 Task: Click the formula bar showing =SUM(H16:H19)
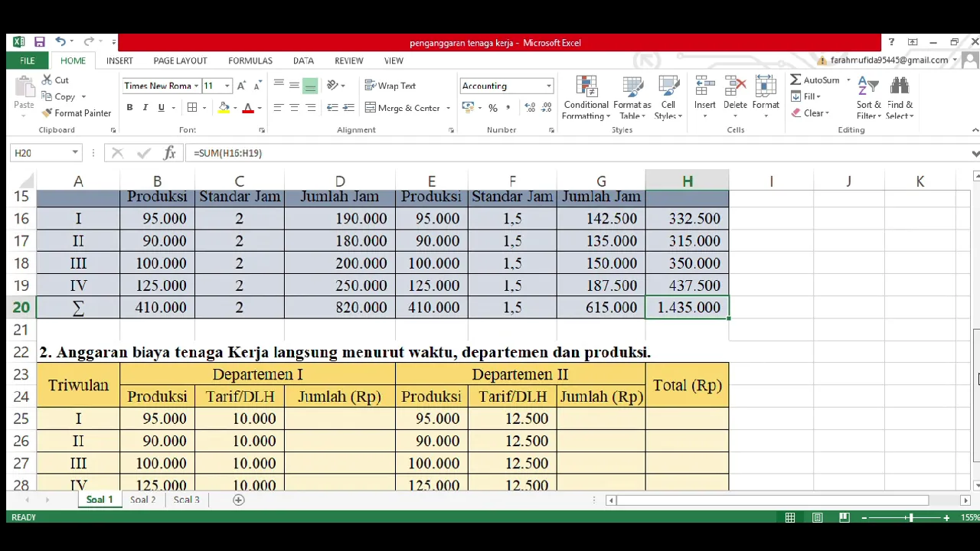[x=578, y=153]
